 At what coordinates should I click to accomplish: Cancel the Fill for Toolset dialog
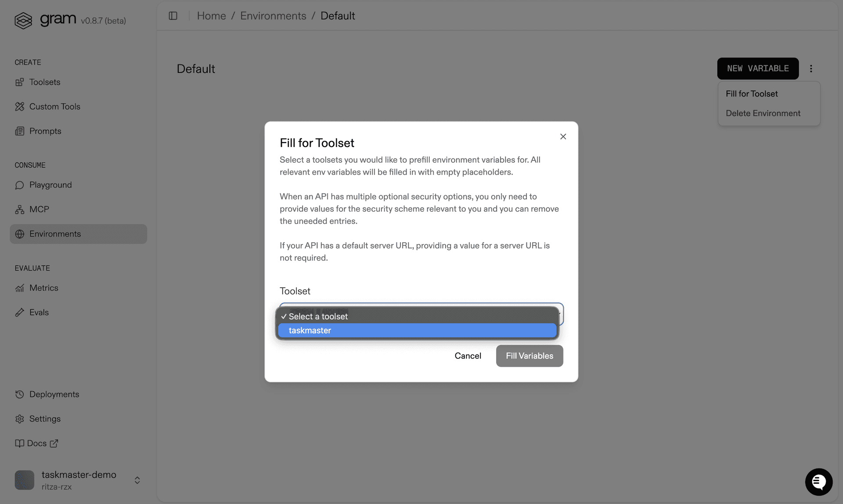[x=468, y=356]
